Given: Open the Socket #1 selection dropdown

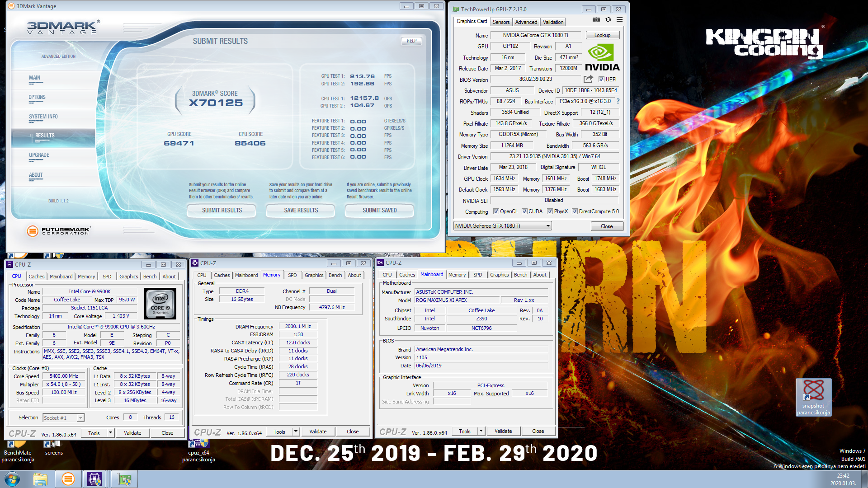Looking at the screenshot, I should pyautogui.click(x=80, y=418).
